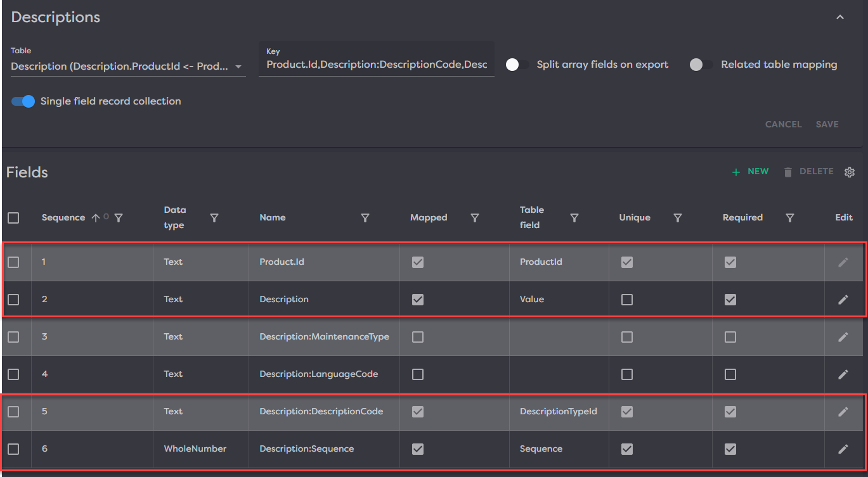868x477 pixels.
Task: Click the Fields settings gear icon
Action: [x=850, y=172]
